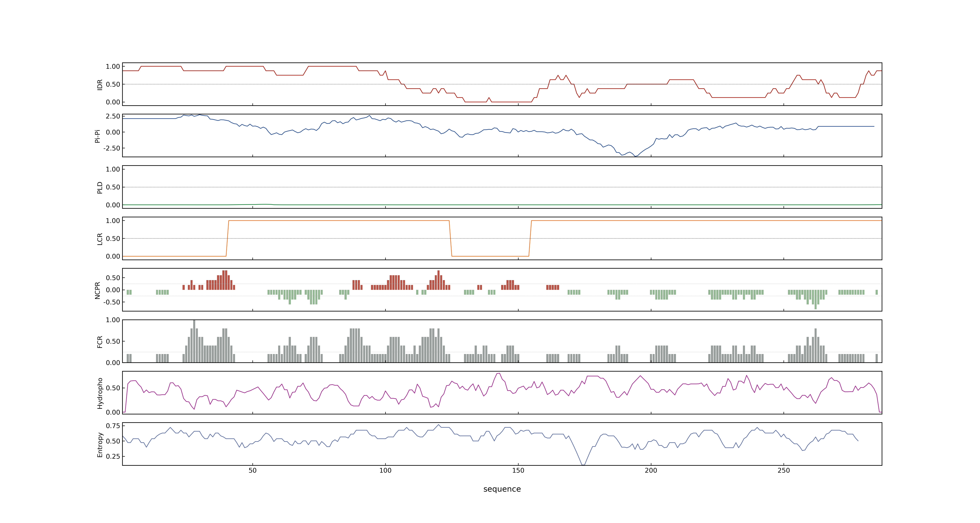Click the 0.50 tick on Entropy axis
This screenshot has width=980, height=523.
(x=113, y=441)
